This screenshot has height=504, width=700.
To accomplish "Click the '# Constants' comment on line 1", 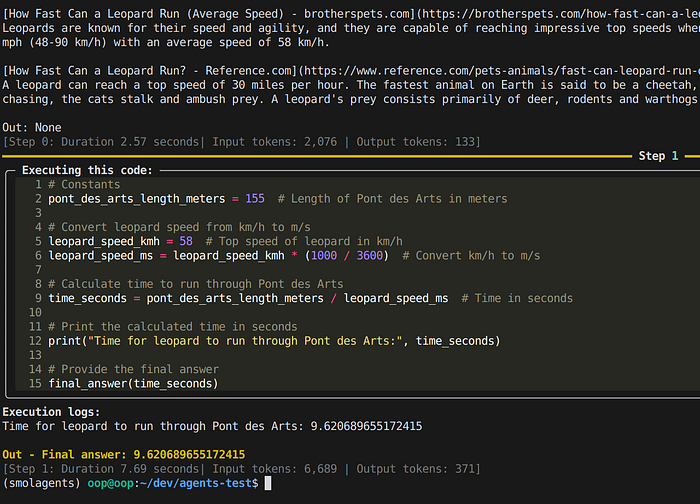I will pyautogui.click(x=84, y=184).
